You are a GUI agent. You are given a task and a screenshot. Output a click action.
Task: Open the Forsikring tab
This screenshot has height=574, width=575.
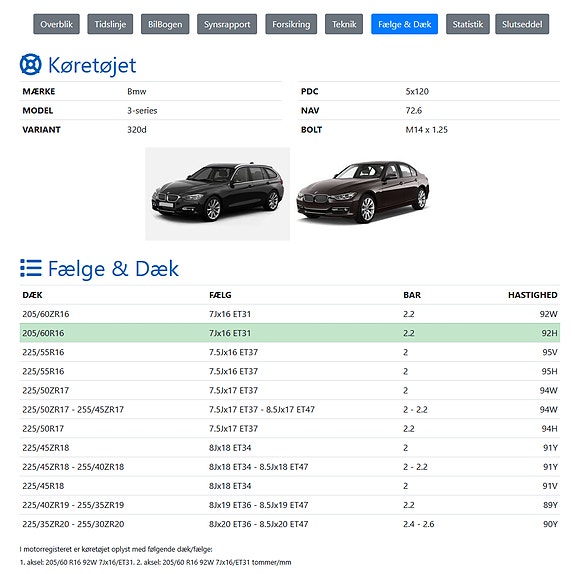pyautogui.click(x=291, y=24)
